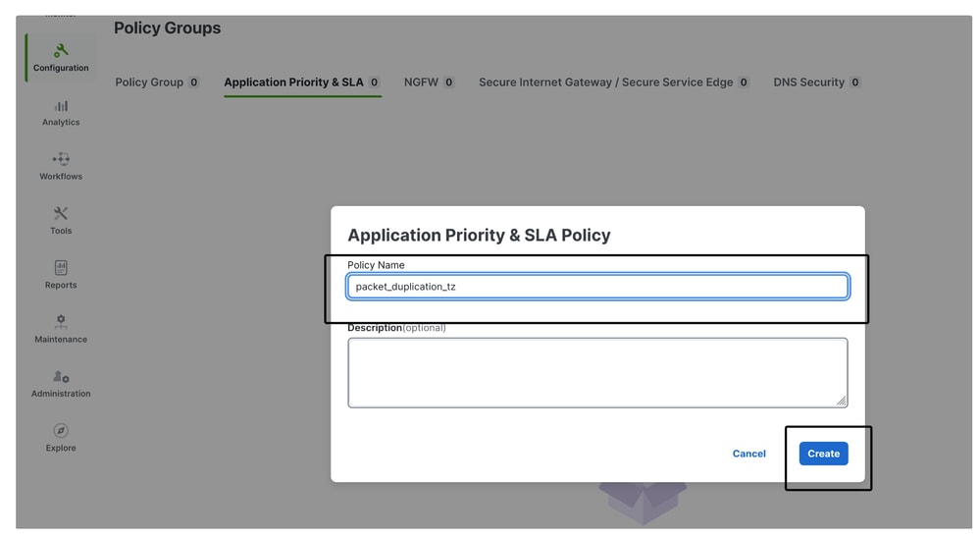Image resolution: width=980 pixels, height=537 pixels.
Task: Open the Tools crossed-wrench icon
Action: 61,213
